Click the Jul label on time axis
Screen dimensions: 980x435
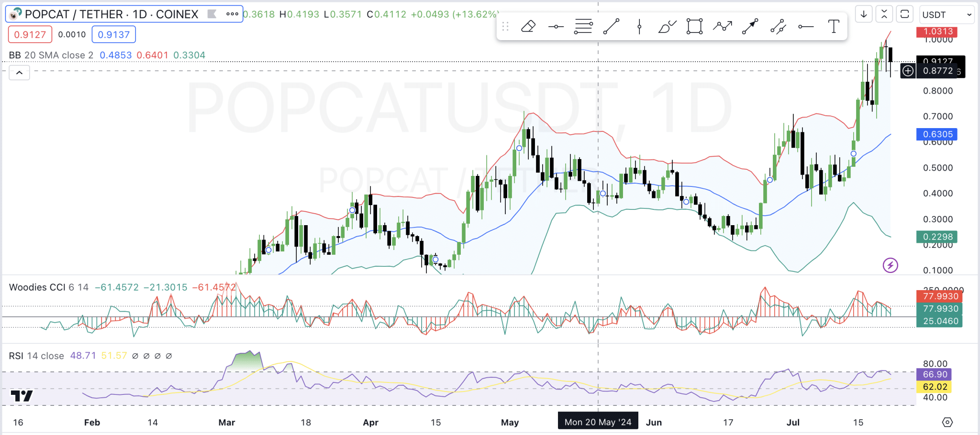point(793,423)
